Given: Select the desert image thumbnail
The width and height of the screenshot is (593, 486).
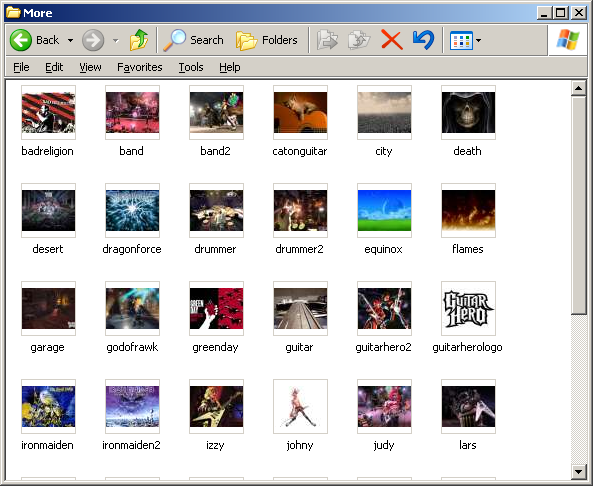Looking at the screenshot, I should click(48, 210).
